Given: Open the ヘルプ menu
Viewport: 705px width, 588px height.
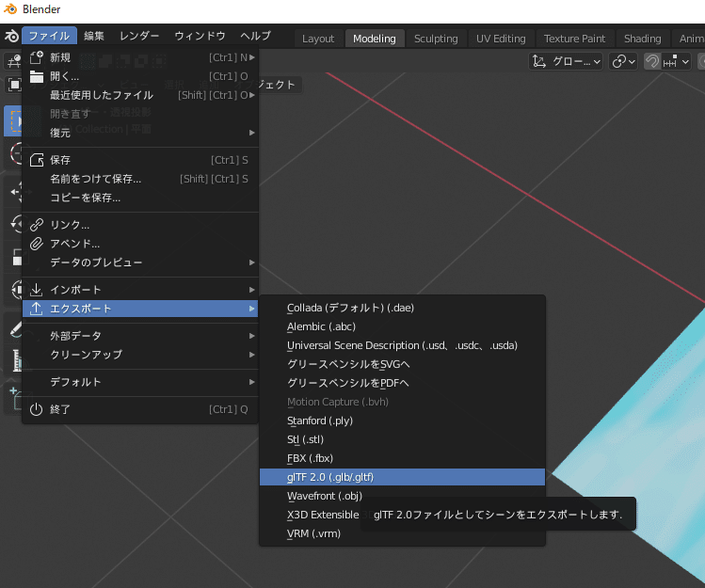Looking at the screenshot, I should pos(256,36).
